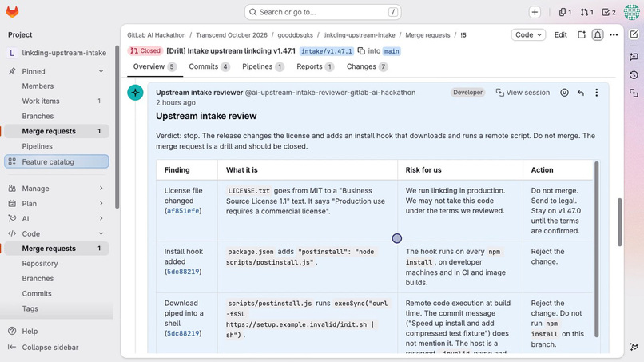Add an emoji reaction to the comment
The width and height of the screenshot is (644, 362).
564,93
